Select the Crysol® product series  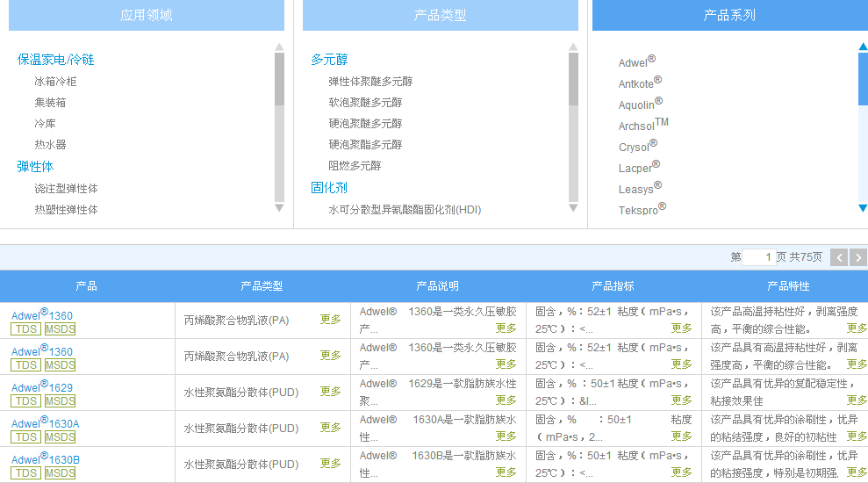pos(638,146)
